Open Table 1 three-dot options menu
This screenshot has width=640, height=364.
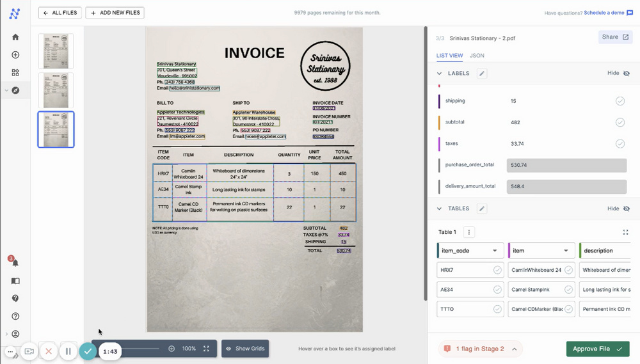pos(469,232)
